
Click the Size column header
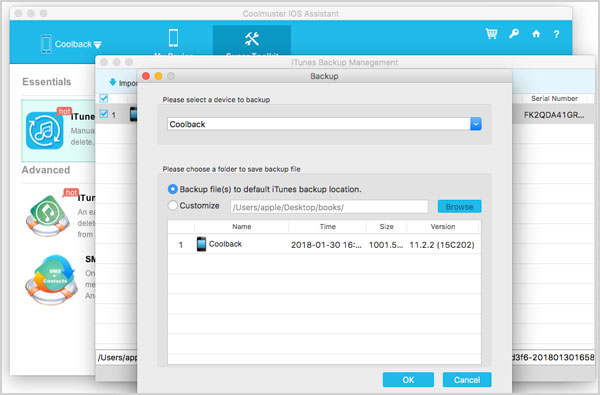pyautogui.click(x=386, y=227)
